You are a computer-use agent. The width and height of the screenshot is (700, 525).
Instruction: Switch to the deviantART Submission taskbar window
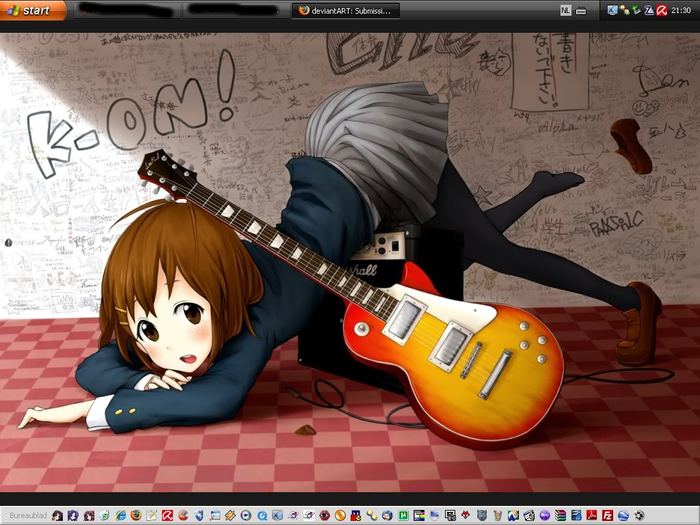point(346,10)
